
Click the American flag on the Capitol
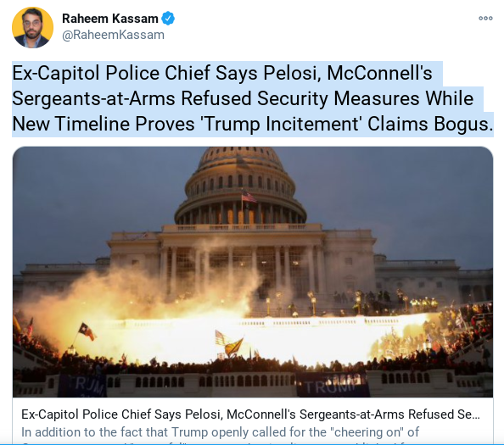pos(249,197)
